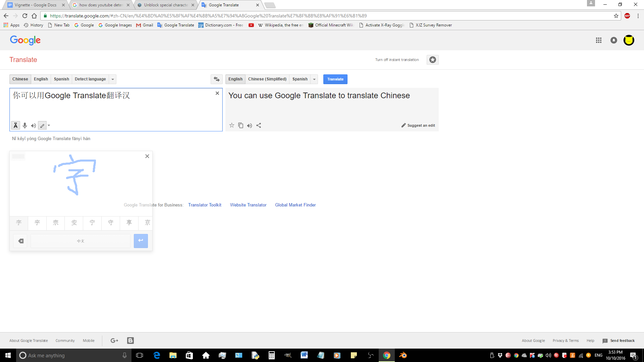Viewport: 644px width, 362px height.
Task: Clear the source text box
Action: [217, 93]
